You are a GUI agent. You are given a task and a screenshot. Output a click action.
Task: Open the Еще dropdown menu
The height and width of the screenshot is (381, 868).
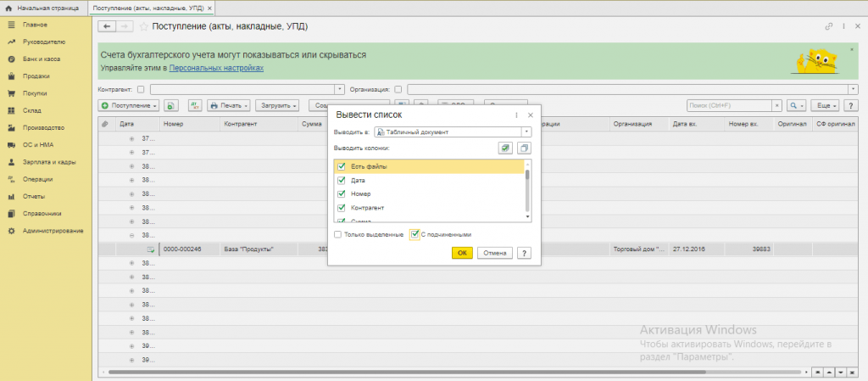click(x=825, y=105)
